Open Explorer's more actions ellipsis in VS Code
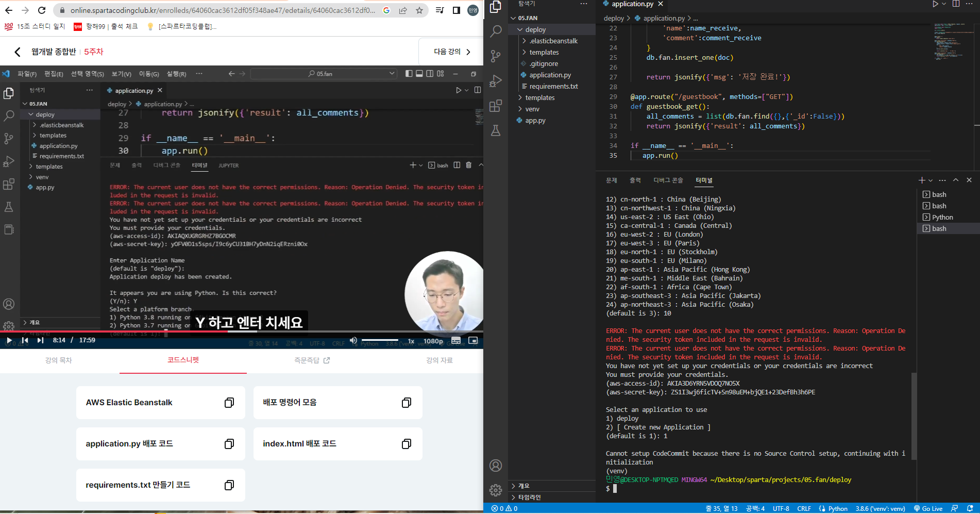The height and width of the screenshot is (514, 980). tap(583, 4)
